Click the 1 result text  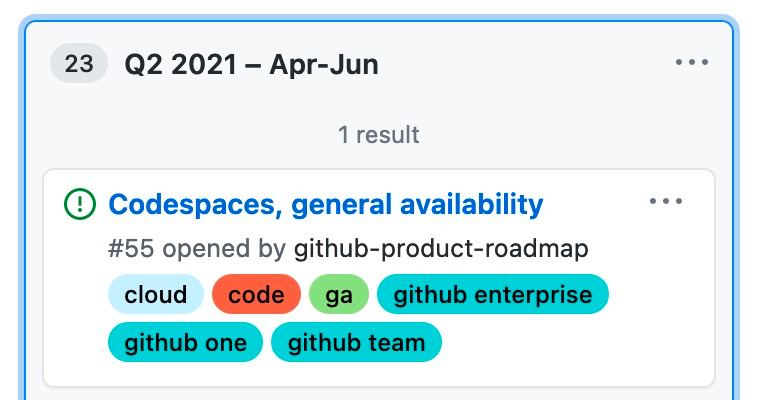pos(379,135)
